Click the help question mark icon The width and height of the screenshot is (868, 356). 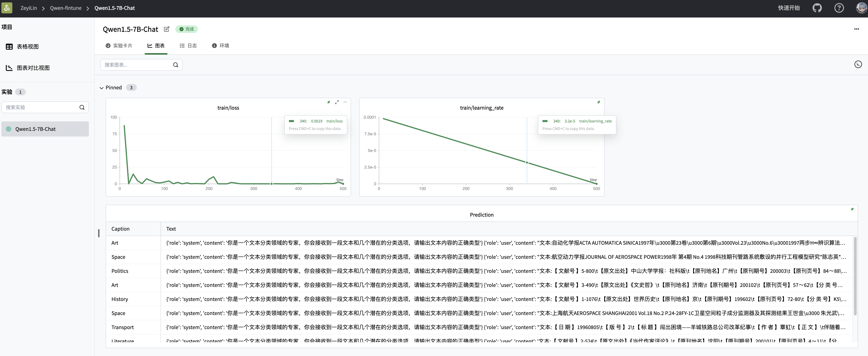pyautogui.click(x=839, y=8)
